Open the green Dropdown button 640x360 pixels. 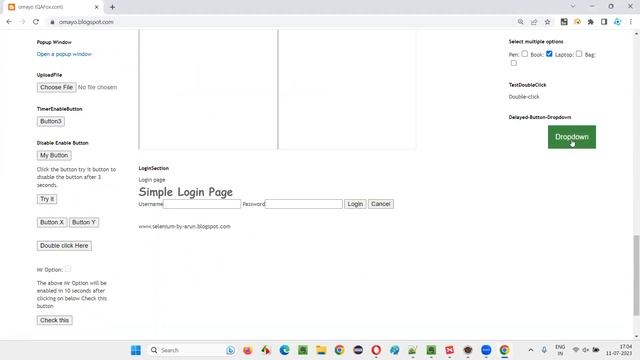click(572, 137)
